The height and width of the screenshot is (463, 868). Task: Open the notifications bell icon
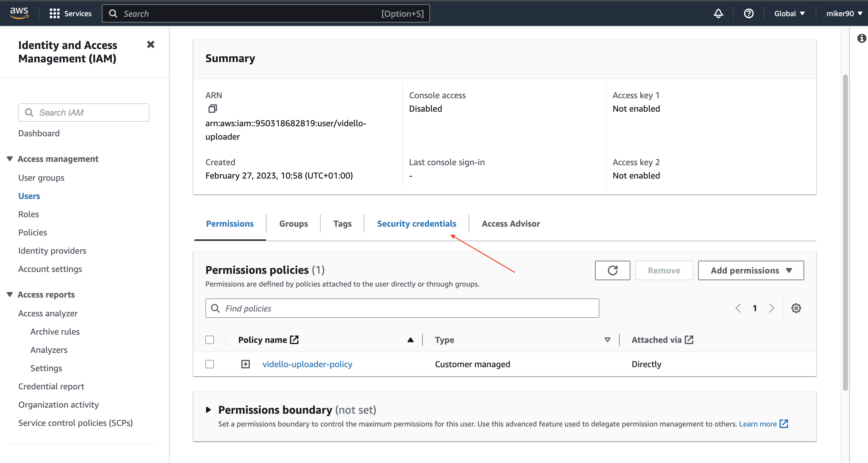(718, 13)
